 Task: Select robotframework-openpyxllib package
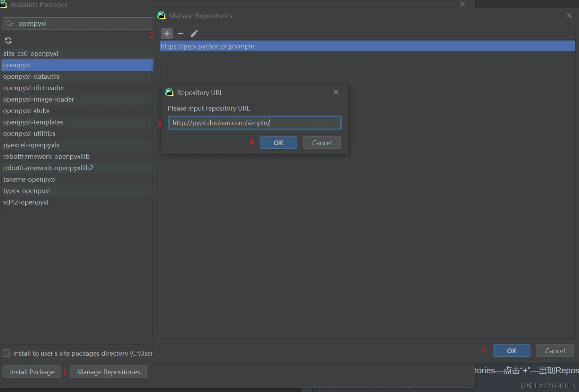77,156
